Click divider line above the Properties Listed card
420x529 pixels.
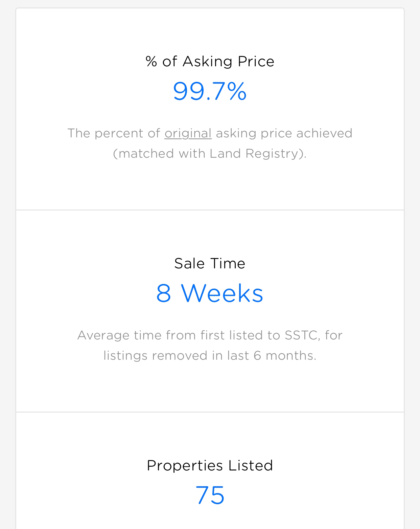[210, 412]
